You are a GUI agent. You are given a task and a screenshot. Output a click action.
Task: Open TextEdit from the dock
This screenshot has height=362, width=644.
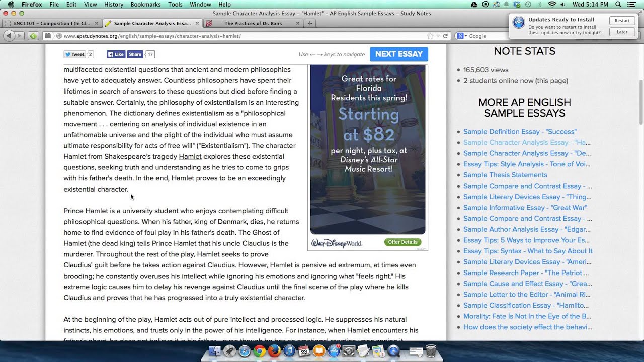coord(364,351)
